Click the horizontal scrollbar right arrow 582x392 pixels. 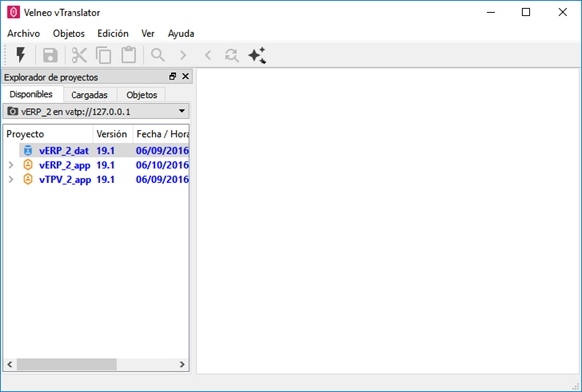(182, 365)
